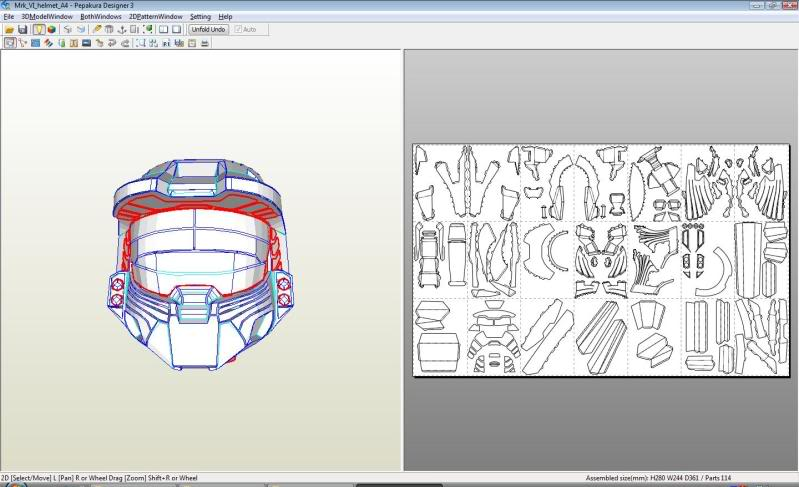Viewport: 799px width, 487px height.
Task: Select the Select/Move arrow tool in second toolbar row
Action: (x=9, y=43)
